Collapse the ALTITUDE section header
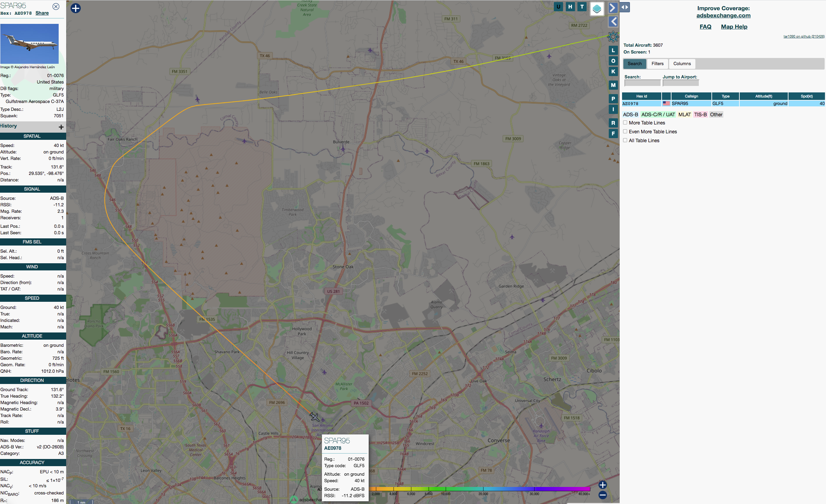This screenshot has height=504, width=826. pos(33,336)
